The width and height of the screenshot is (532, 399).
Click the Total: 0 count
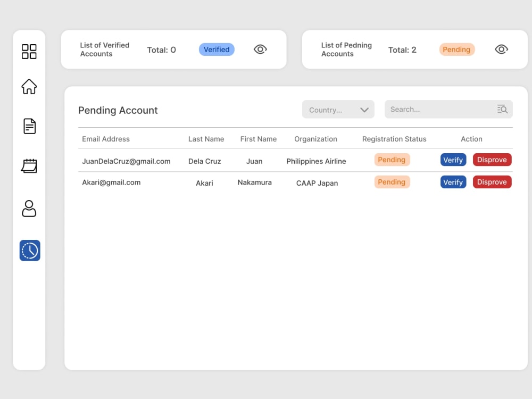click(162, 50)
